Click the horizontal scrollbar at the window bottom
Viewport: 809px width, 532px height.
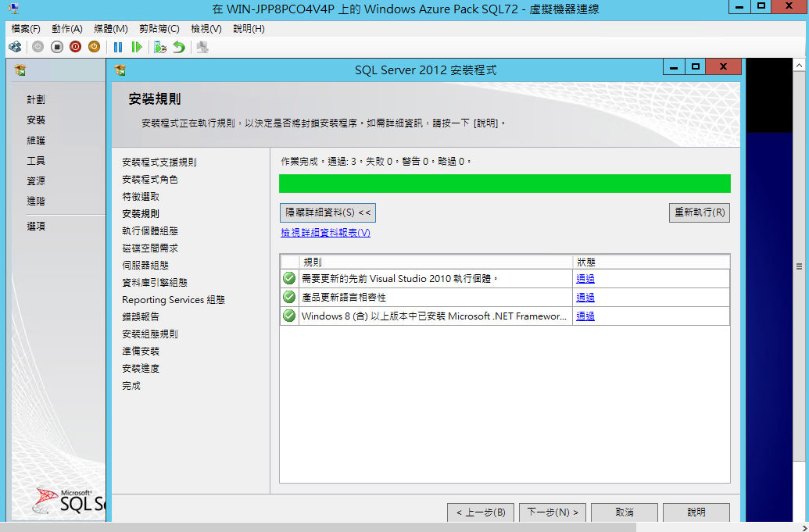[318, 528]
